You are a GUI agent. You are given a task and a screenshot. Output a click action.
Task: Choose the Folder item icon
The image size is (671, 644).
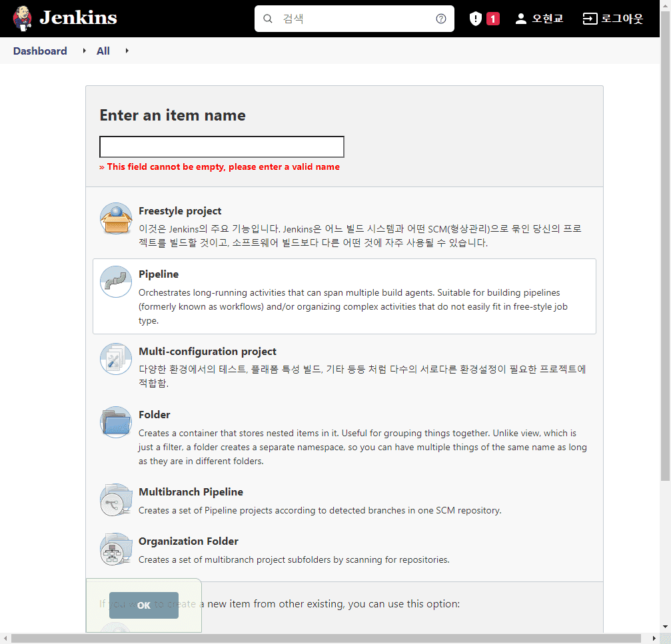[116, 422]
